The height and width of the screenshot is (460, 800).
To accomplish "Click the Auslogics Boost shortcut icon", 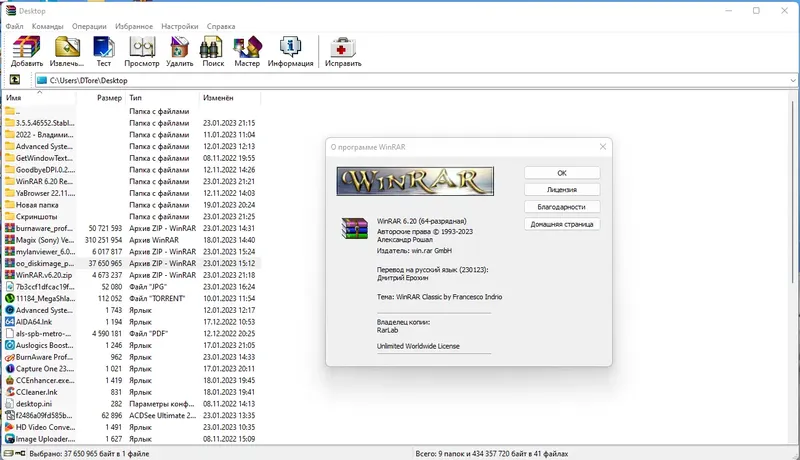I will coord(10,345).
